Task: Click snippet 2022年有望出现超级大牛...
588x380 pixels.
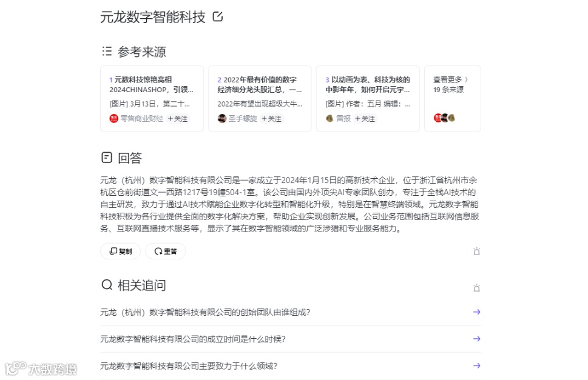Action: (260, 104)
